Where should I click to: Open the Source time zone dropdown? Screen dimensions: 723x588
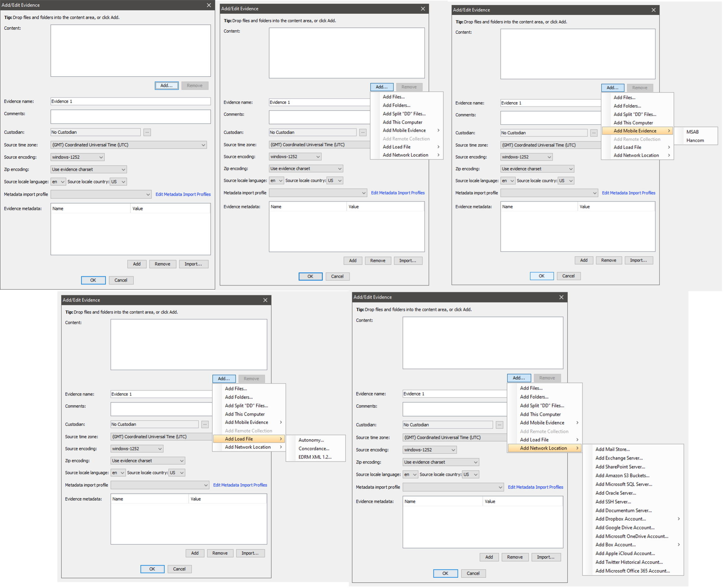pyautogui.click(x=129, y=145)
